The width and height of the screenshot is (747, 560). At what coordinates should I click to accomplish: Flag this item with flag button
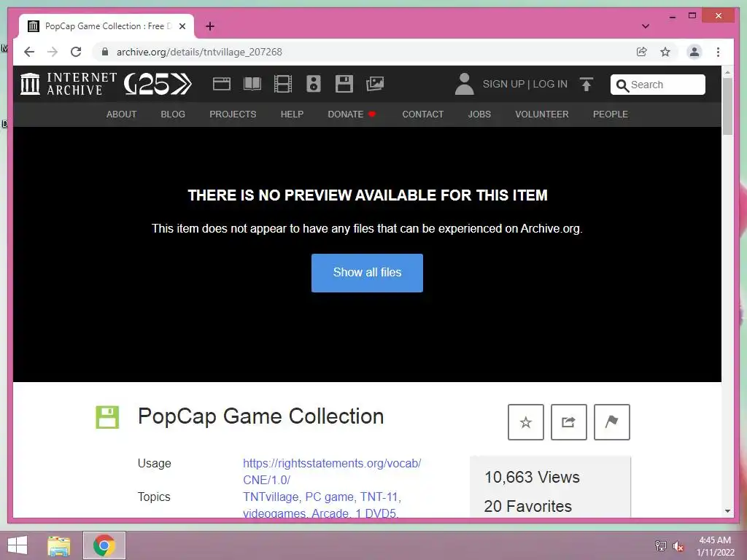click(x=612, y=422)
